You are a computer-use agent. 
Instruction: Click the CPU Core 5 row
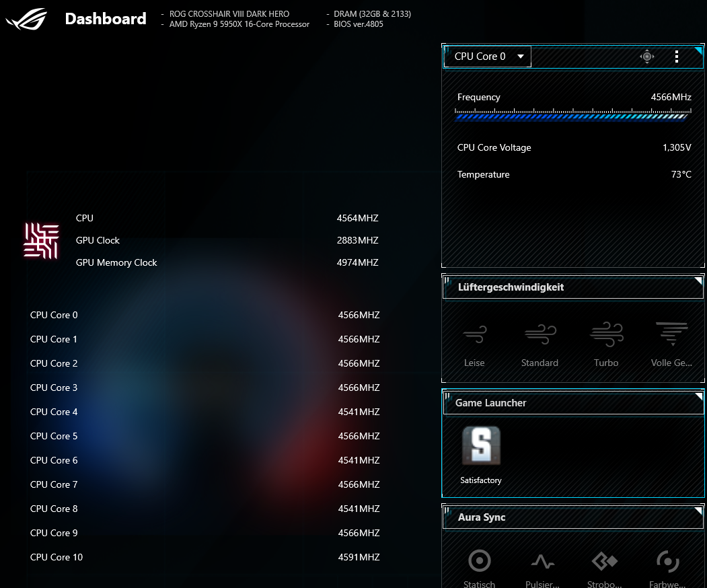204,436
